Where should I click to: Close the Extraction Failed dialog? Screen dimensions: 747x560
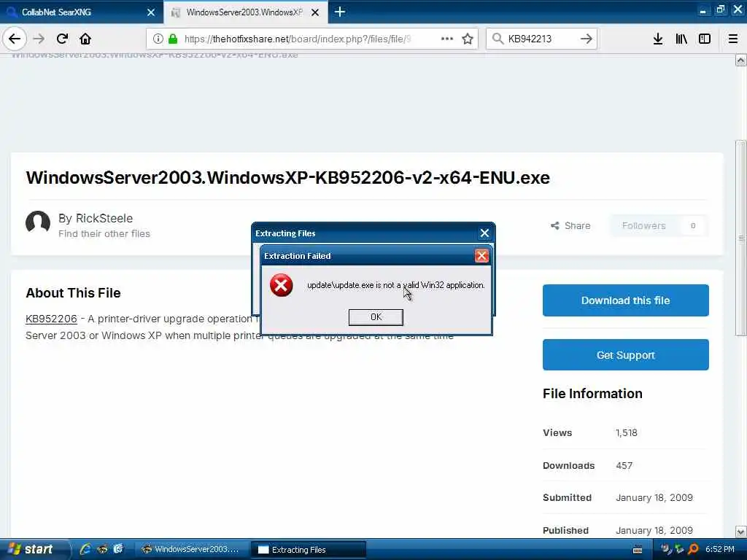coord(481,256)
